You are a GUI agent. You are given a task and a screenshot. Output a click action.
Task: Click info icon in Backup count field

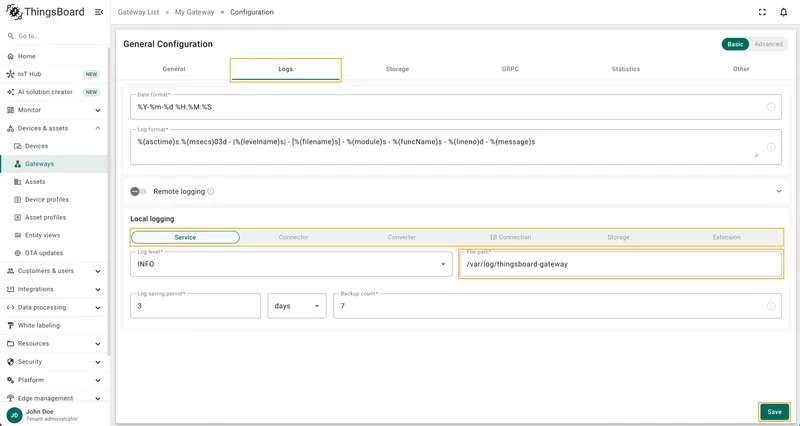pos(771,306)
